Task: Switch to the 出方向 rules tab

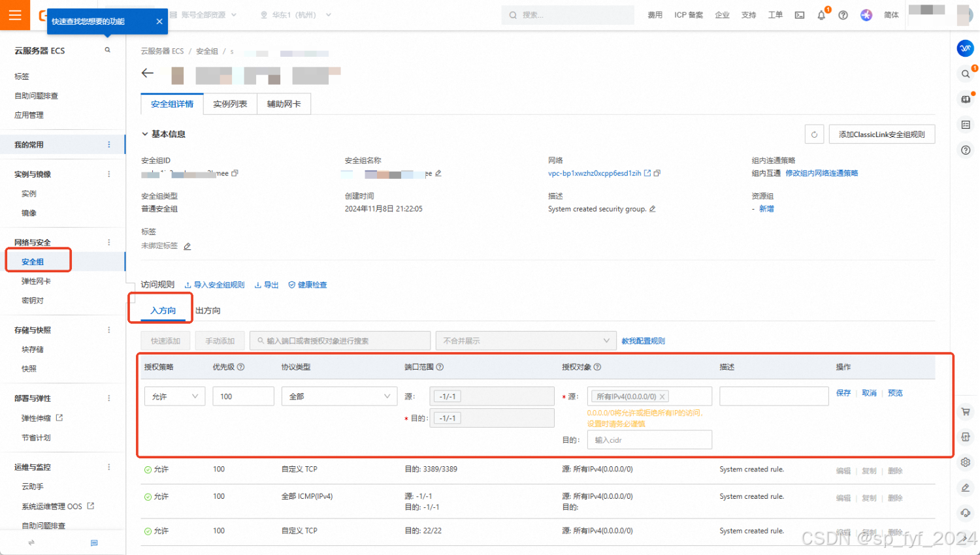Action: point(206,310)
